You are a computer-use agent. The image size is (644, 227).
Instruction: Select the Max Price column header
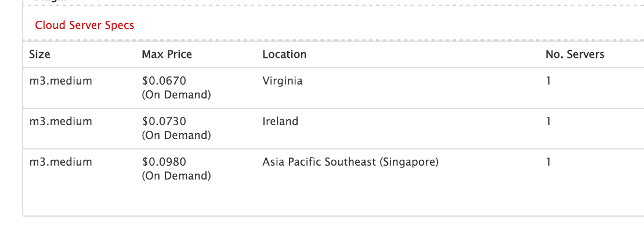pyautogui.click(x=167, y=54)
